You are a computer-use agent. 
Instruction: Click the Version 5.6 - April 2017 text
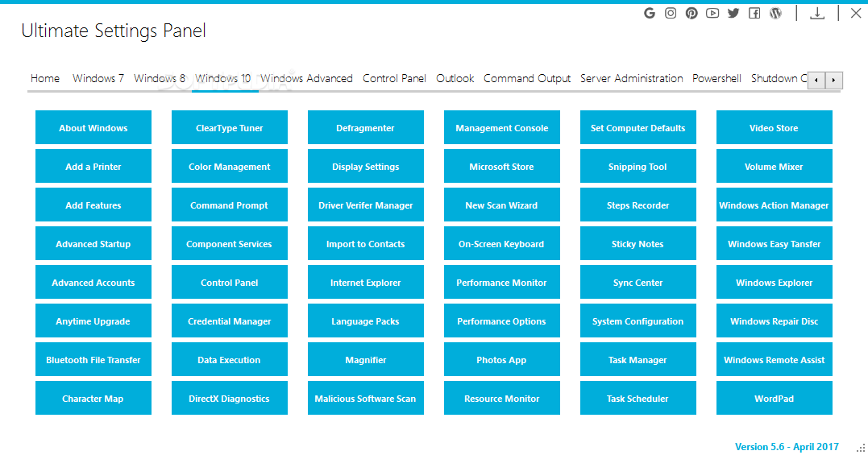[787, 447]
